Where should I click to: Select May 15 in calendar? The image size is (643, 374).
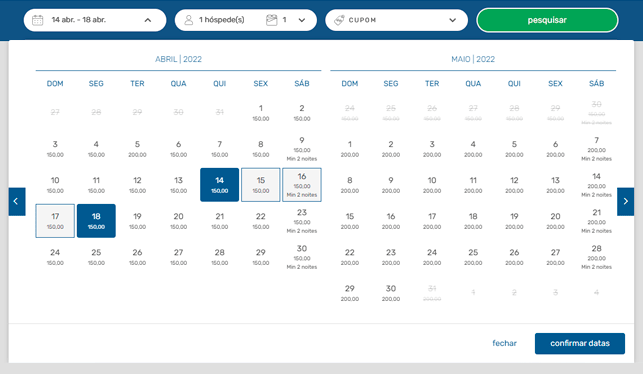[x=349, y=221]
